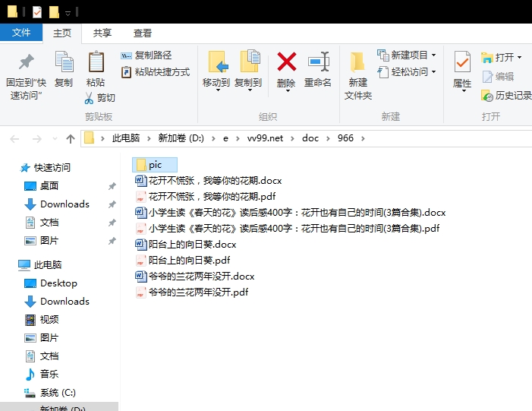Select 花开不慌张，我等你的花期.docx

point(209,180)
